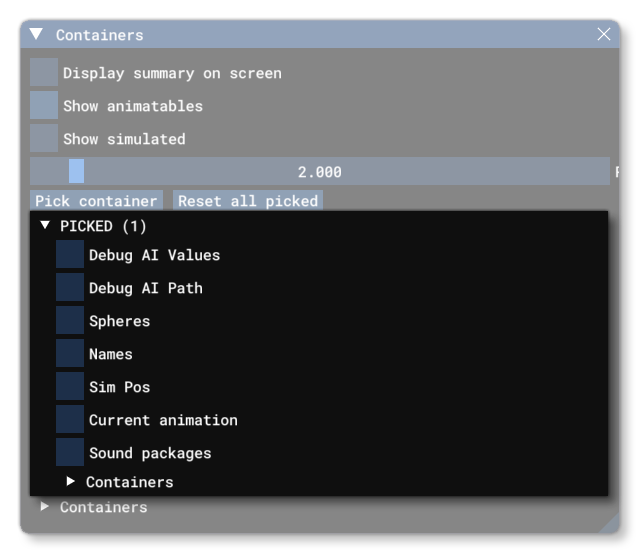Toggle Debug AI Path checkbox
Viewport: 640px width, 559px height.
tap(70, 288)
